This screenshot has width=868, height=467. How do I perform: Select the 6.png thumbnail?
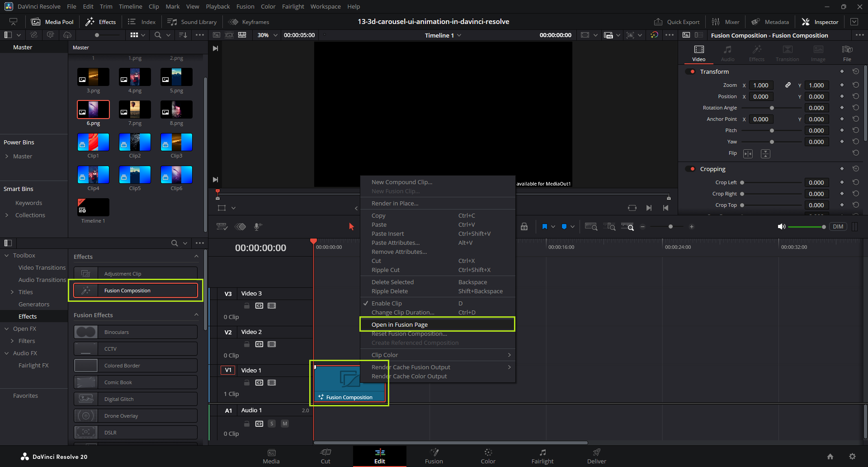pos(93,110)
